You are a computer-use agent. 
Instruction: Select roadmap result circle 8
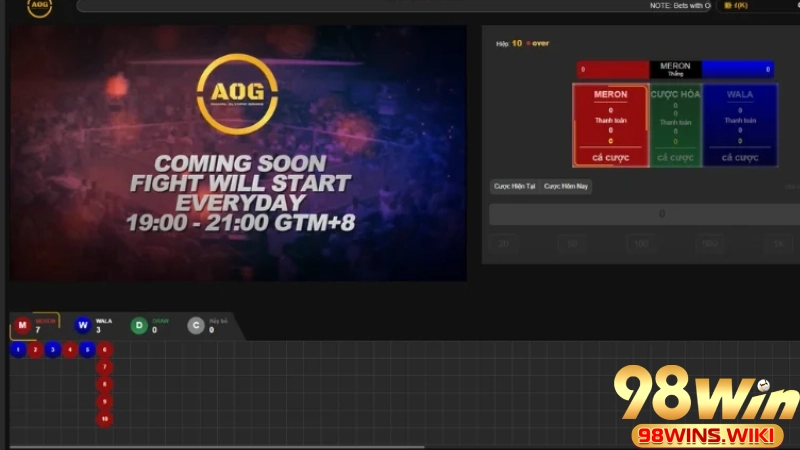pos(105,384)
